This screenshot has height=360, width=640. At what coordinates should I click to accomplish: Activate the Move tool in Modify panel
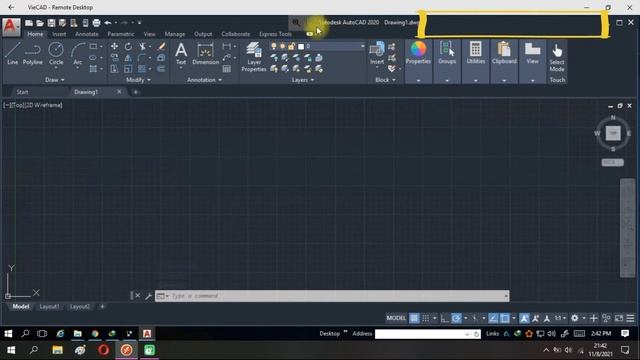[x=114, y=46]
